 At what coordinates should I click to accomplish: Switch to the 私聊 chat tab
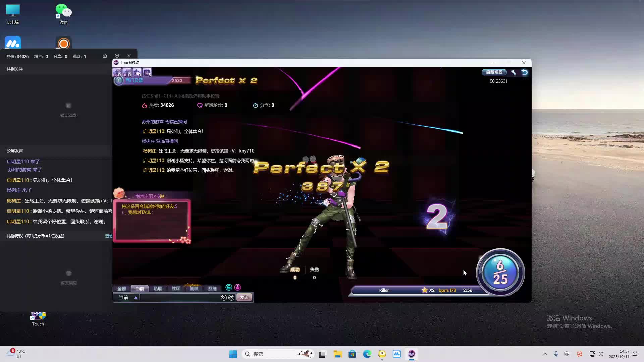pos(158,289)
